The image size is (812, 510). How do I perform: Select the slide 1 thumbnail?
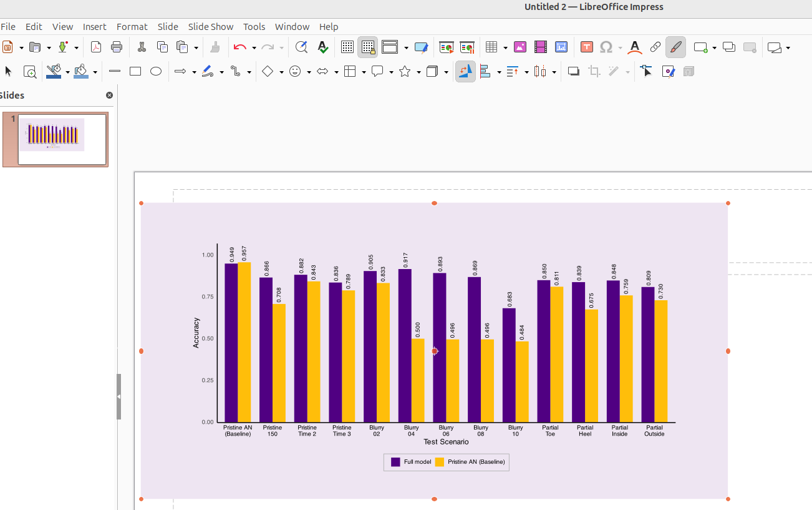62,139
